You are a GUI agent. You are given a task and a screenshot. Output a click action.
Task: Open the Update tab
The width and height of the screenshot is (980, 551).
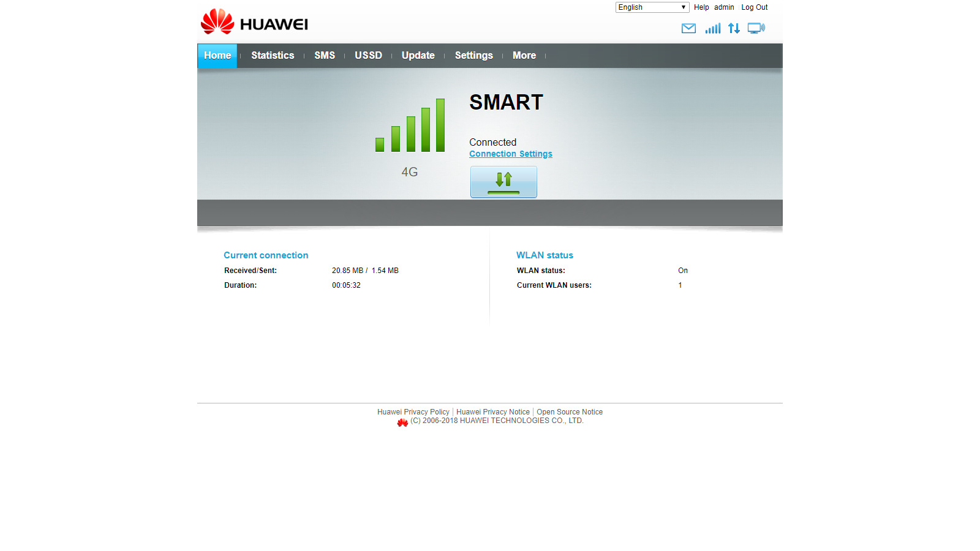pyautogui.click(x=418, y=56)
